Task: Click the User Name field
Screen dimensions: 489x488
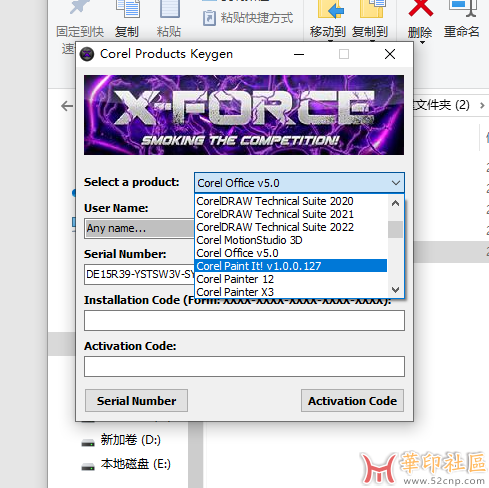Action: point(139,228)
